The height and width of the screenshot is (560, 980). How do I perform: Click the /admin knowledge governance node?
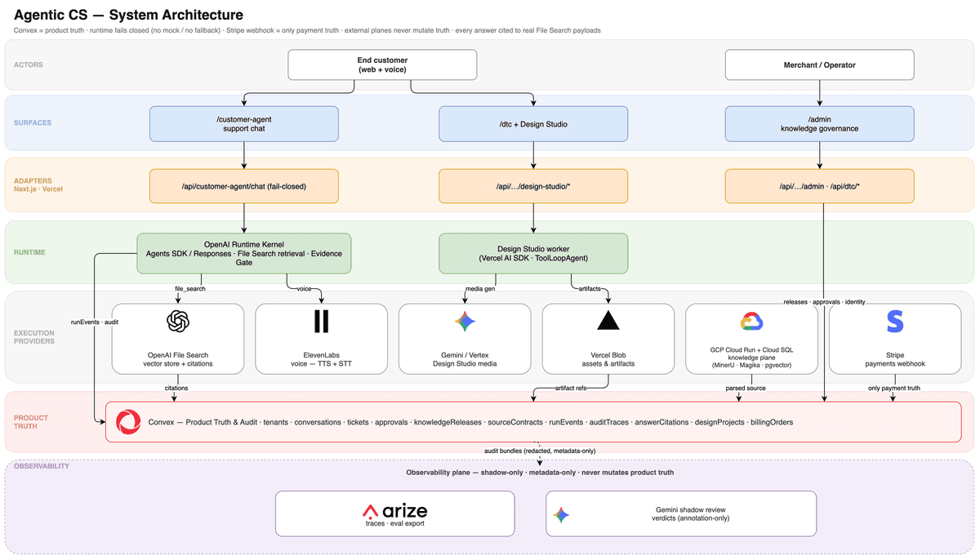click(x=820, y=123)
